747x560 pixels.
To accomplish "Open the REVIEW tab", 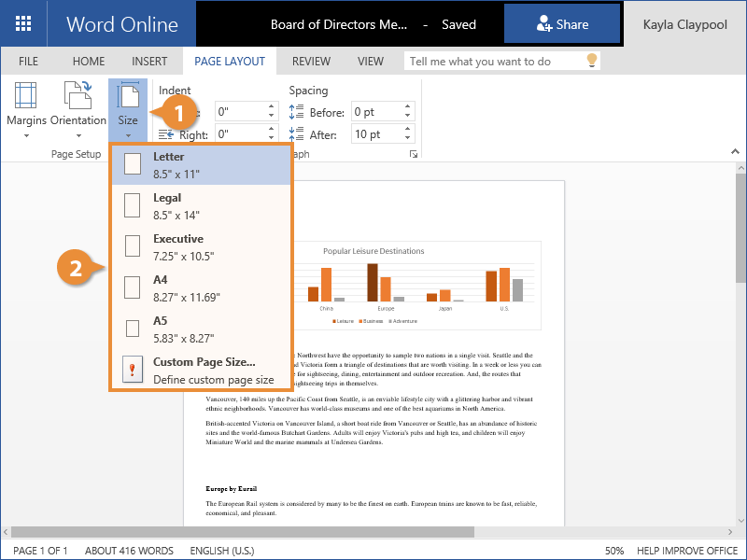I will (311, 62).
